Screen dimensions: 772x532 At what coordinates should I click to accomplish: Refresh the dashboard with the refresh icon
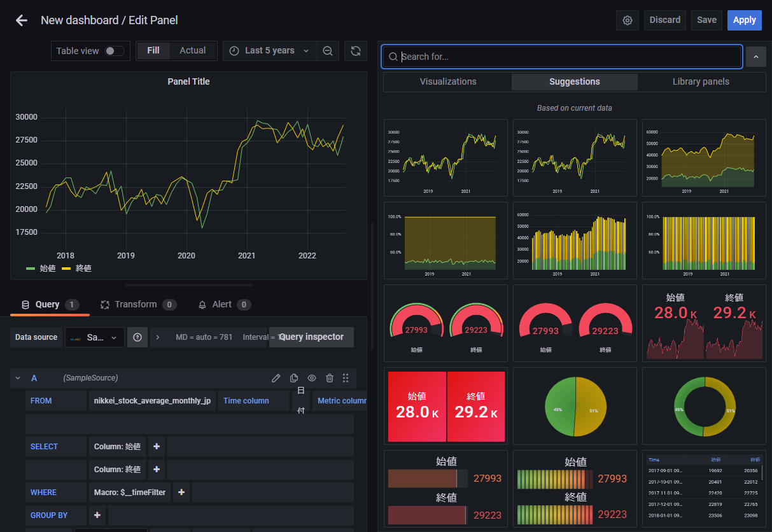coord(356,51)
